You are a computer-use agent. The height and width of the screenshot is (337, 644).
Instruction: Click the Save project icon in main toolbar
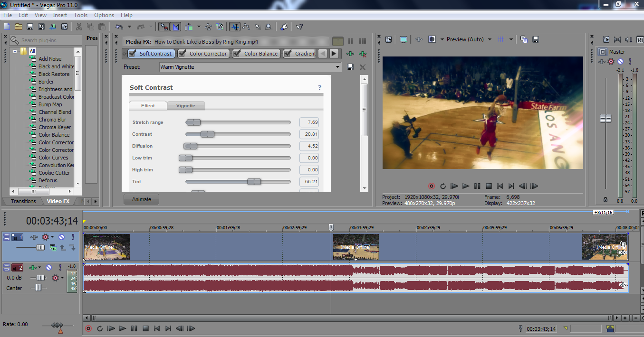[x=30, y=27]
